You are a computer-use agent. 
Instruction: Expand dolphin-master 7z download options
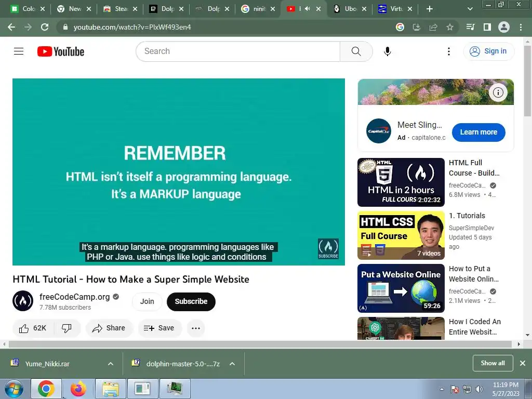232,364
